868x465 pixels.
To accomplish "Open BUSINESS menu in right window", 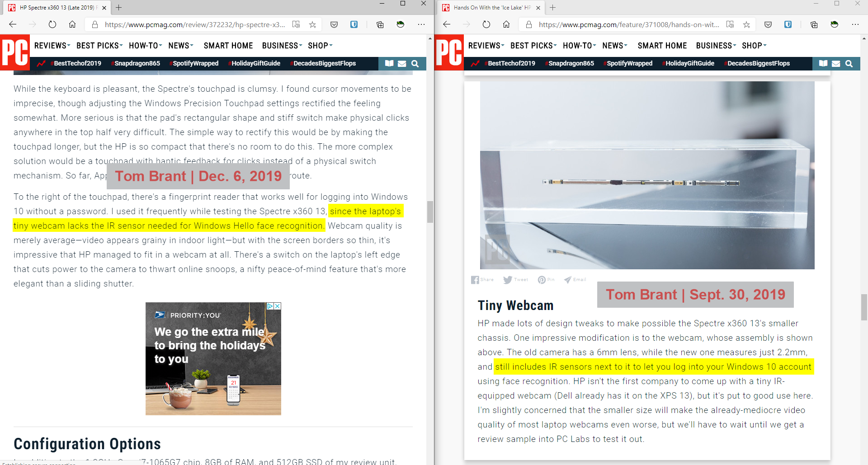I will 716,46.
